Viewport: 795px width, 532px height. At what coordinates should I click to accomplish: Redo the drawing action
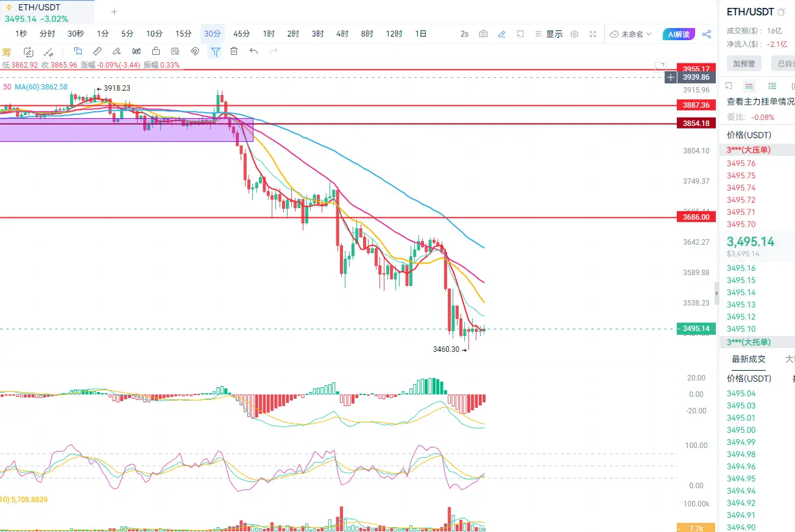point(274,51)
